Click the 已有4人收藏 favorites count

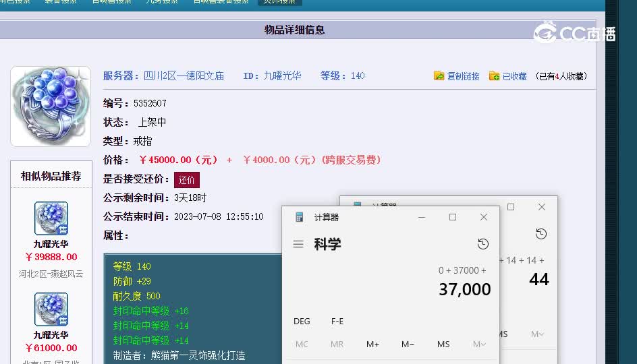point(561,76)
